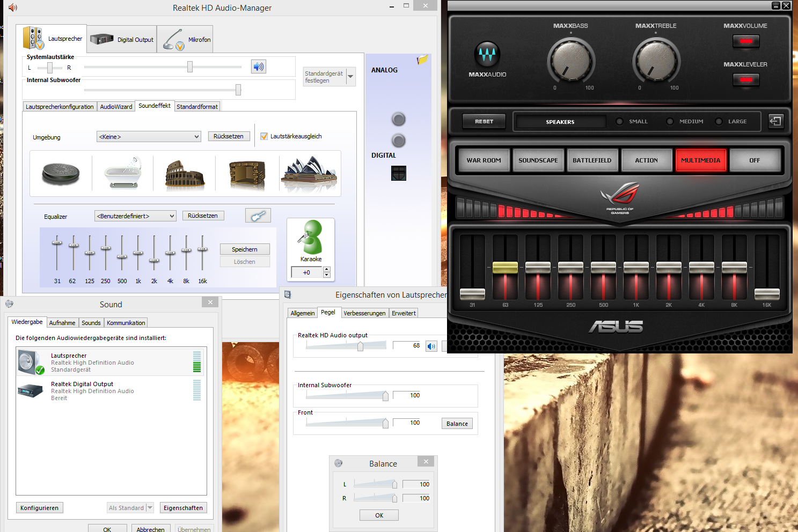This screenshot has height=532, width=798.
Task: Open the Equalizer preset dropdown
Action: 135,216
